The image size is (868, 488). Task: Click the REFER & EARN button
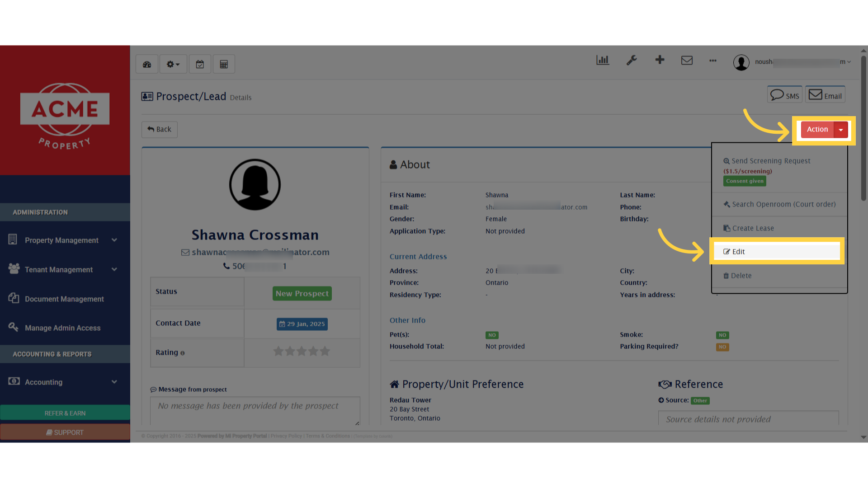click(x=65, y=413)
